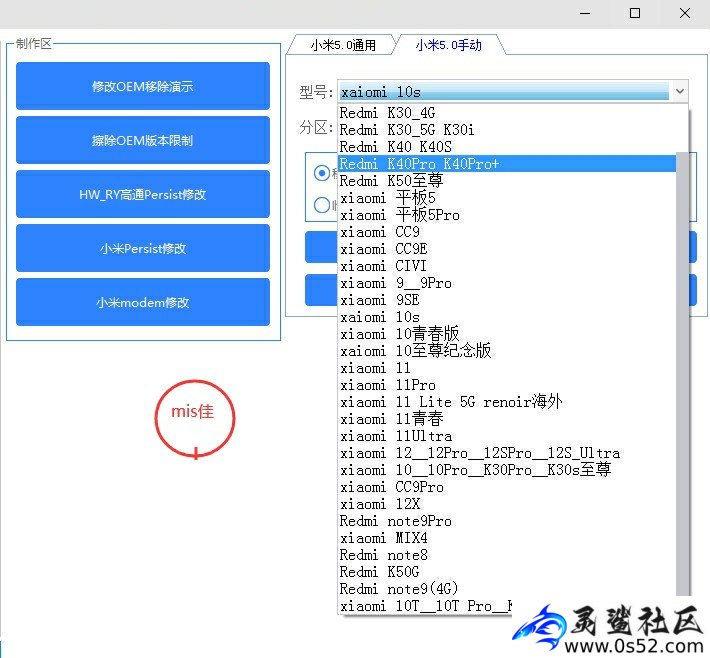
Task: Pick xaiomi 10至尊纪念版
Action: click(507, 351)
